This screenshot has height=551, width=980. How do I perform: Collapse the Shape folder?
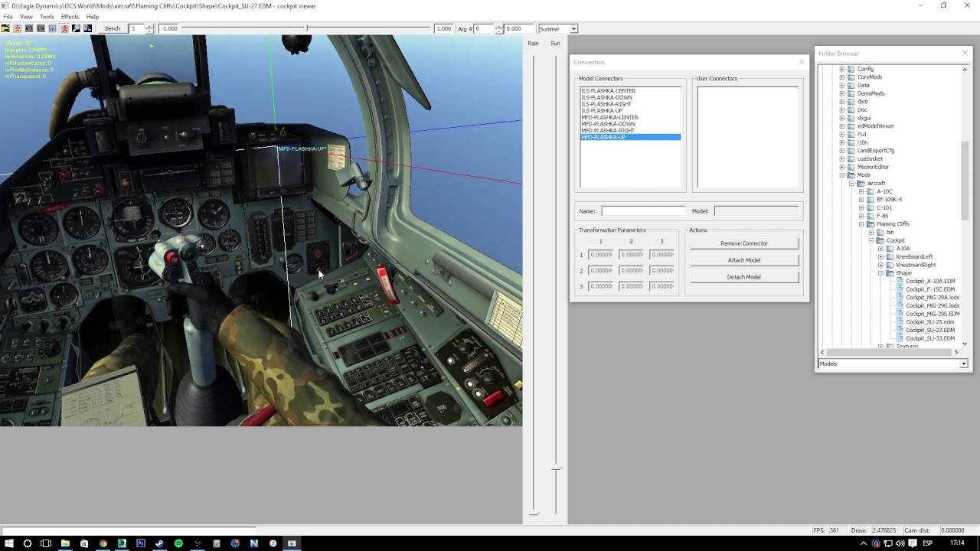(880, 273)
